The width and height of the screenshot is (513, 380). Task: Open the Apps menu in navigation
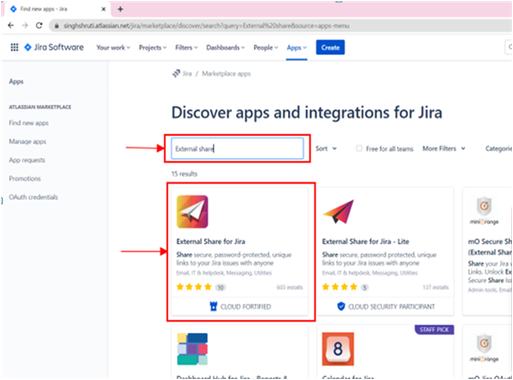pos(297,48)
